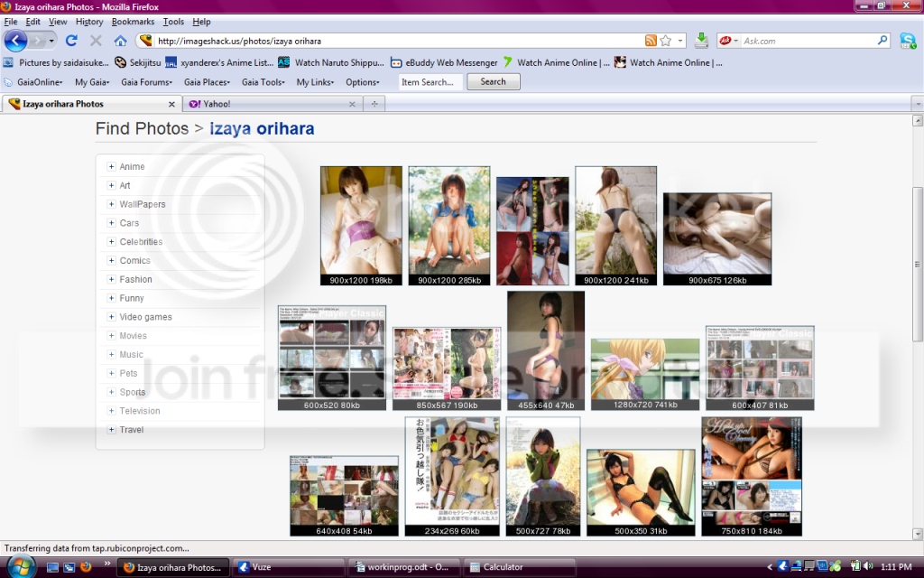924x578 pixels.
Task: Click the Firefox quick launch icon
Action: pos(86,567)
